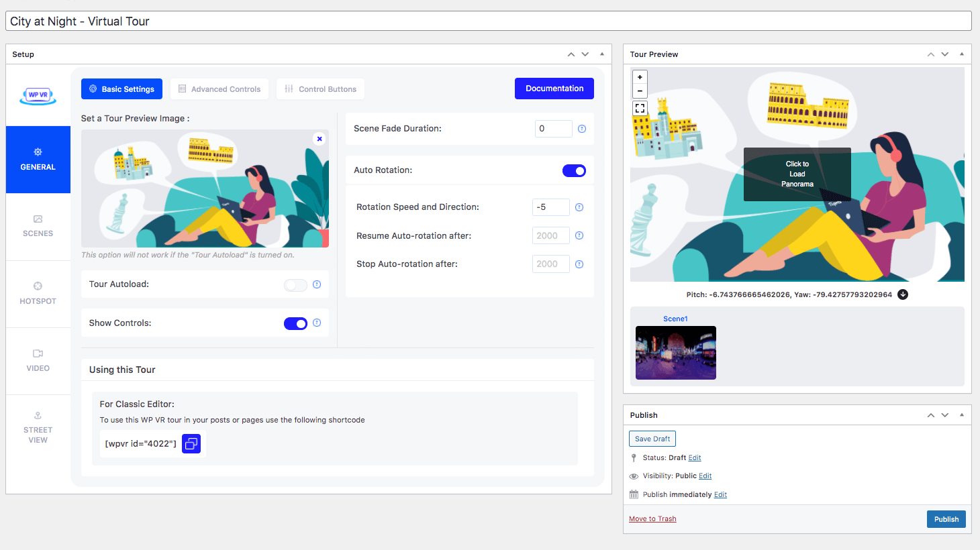Enable the Tour Autoload switch
This screenshot has width=980, height=550.
(295, 285)
